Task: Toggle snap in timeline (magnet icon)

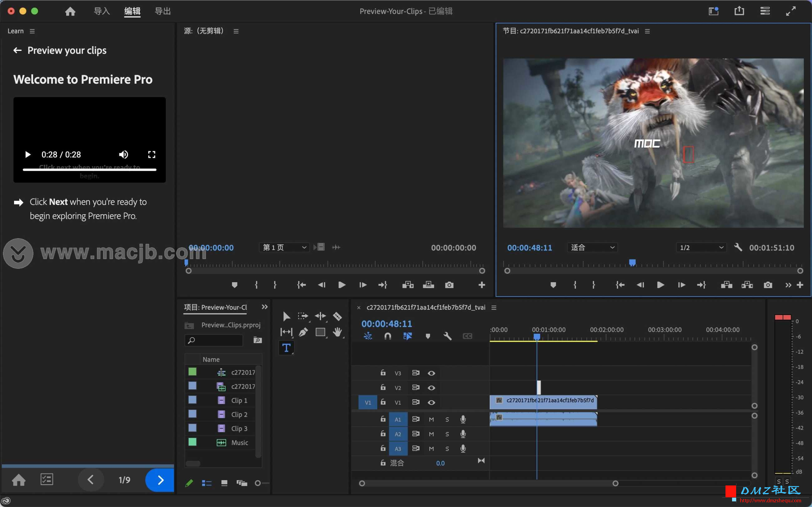Action: tap(388, 336)
